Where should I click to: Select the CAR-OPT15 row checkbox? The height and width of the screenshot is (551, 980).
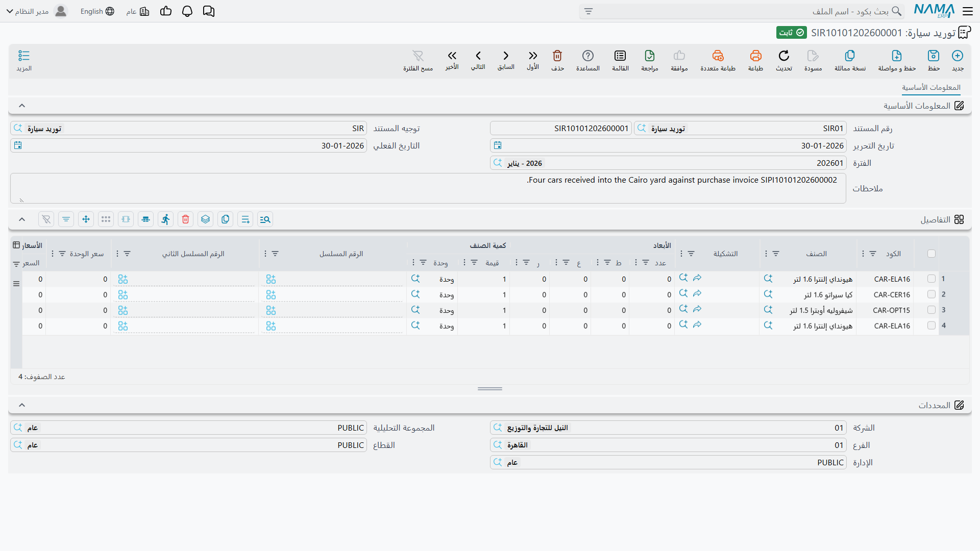[x=932, y=310]
